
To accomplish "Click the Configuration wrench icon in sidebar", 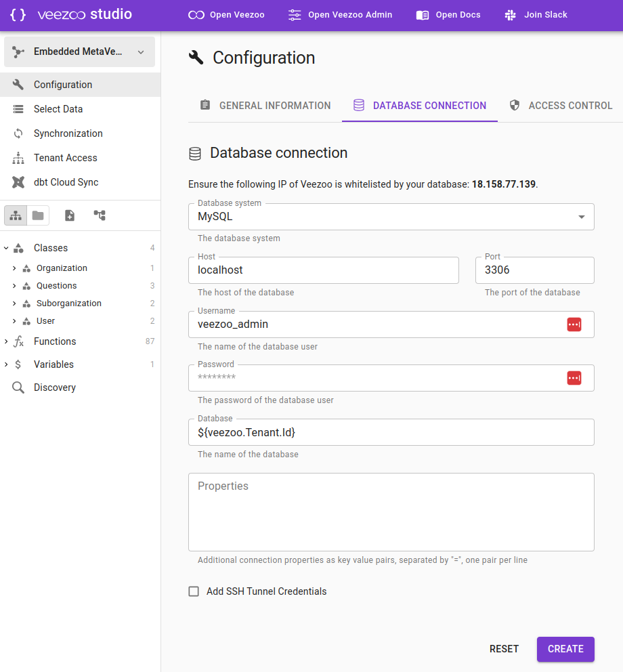I will pos(18,85).
